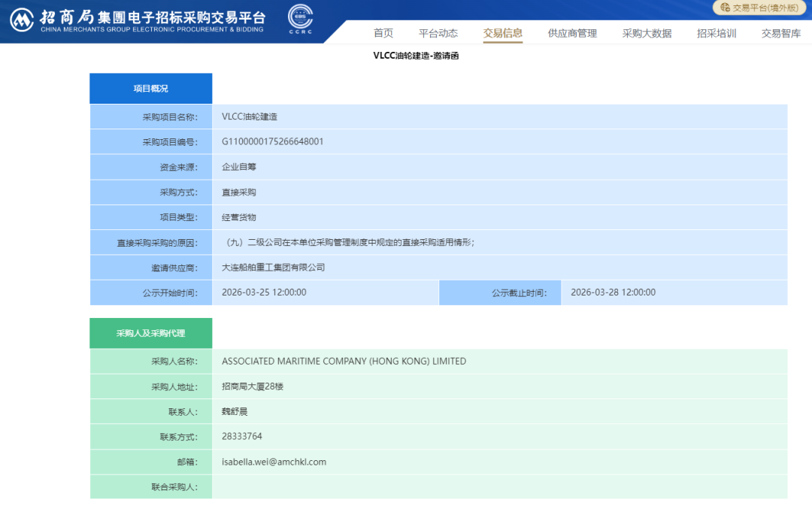Viewport: 812px width, 509px height.
Task: Click the contact phone number 28333764
Action: (242, 437)
